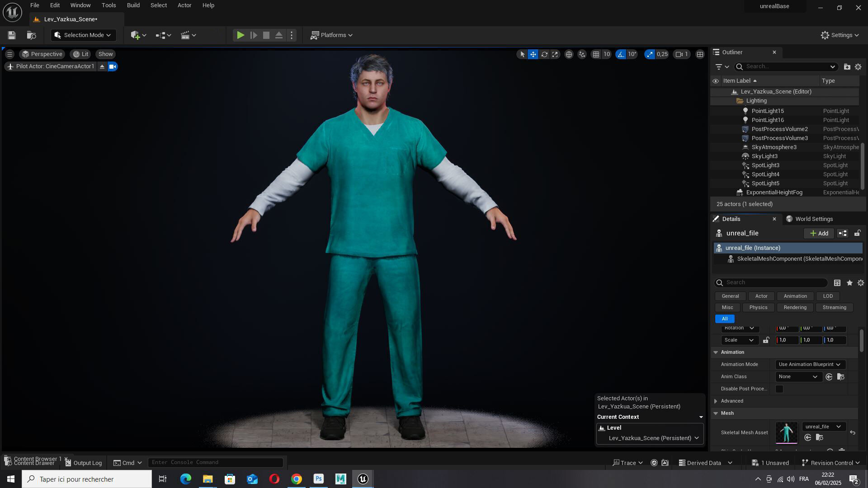The width and height of the screenshot is (868, 488).
Task: Stop piloting CineCameraActor1 with eject icon
Action: pos(102,66)
